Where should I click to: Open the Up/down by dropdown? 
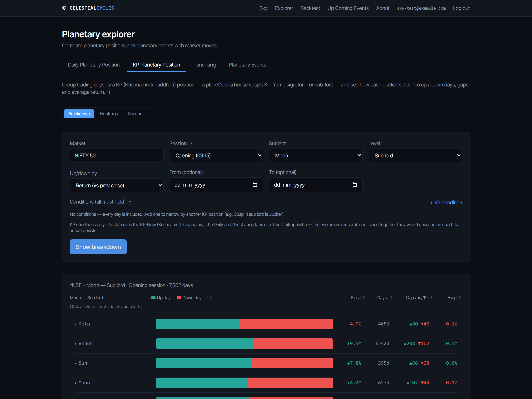click(x=117, y=185)
